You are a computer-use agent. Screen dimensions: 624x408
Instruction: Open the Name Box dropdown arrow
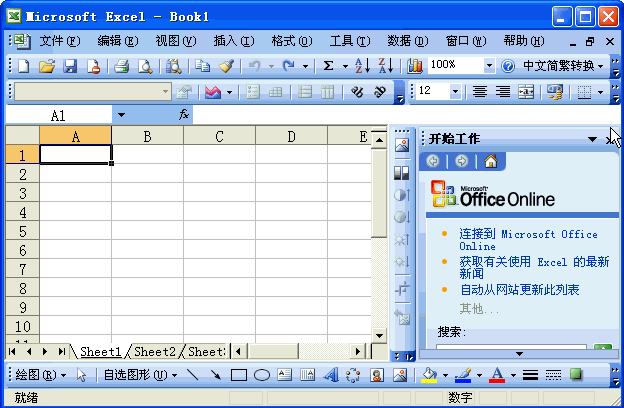point(121,115)
